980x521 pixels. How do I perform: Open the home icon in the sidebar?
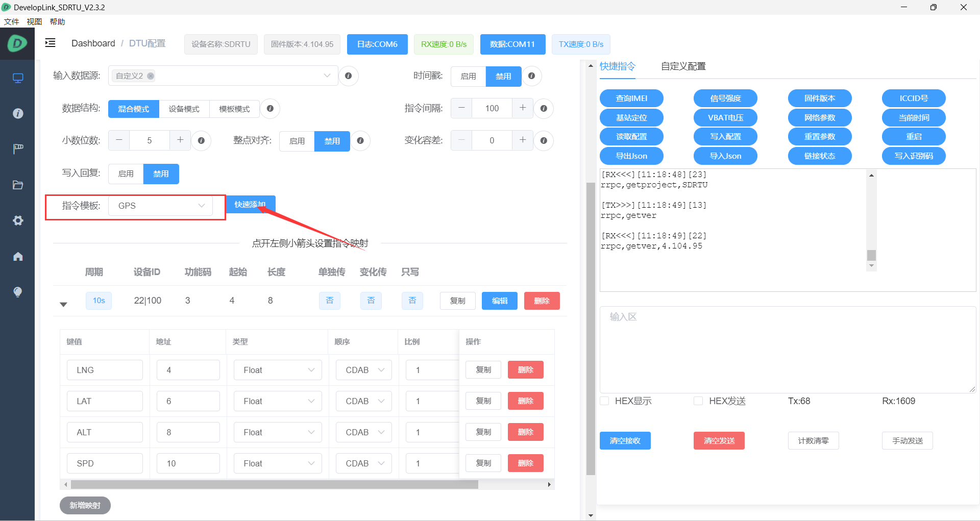click(x=18, y=256)
